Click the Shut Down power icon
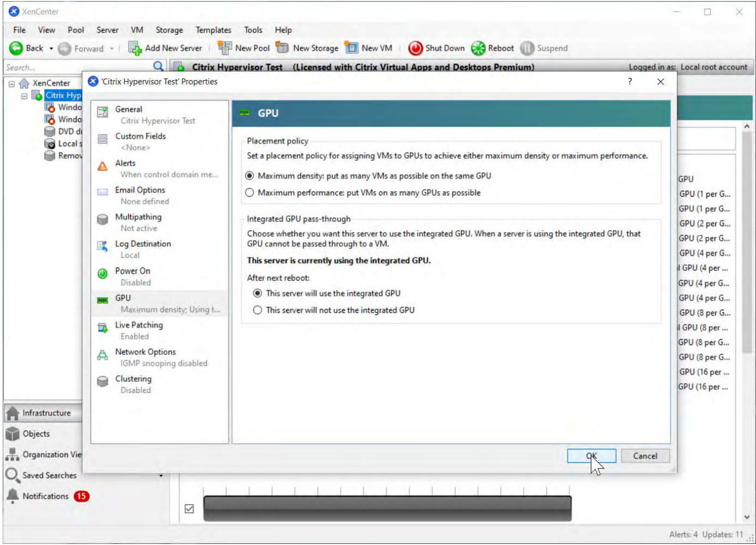 415,49
